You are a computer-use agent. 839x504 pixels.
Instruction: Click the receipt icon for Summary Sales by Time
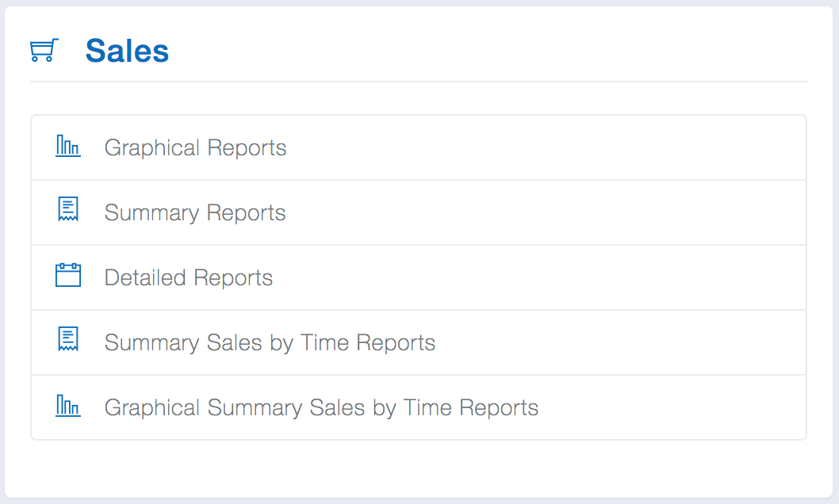pos(67,340)
